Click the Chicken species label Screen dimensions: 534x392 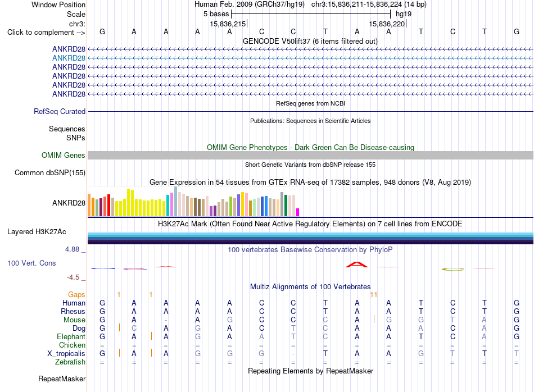pos(72,345)
